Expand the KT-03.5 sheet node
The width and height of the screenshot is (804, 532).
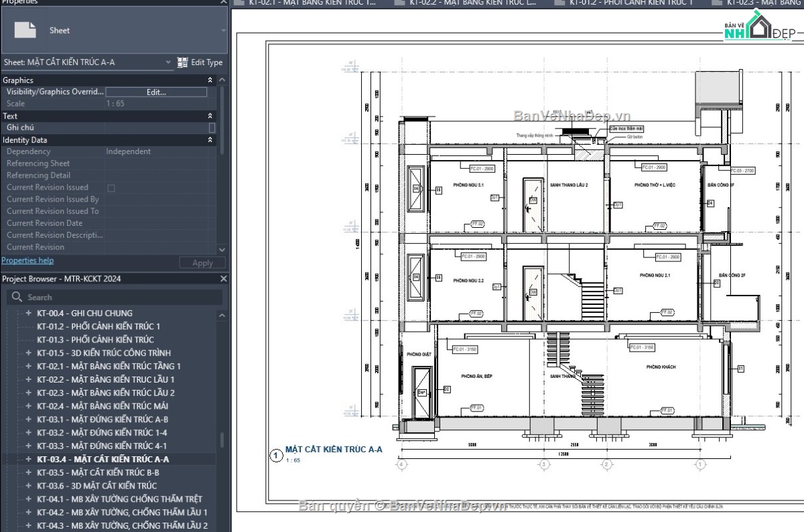28,472
